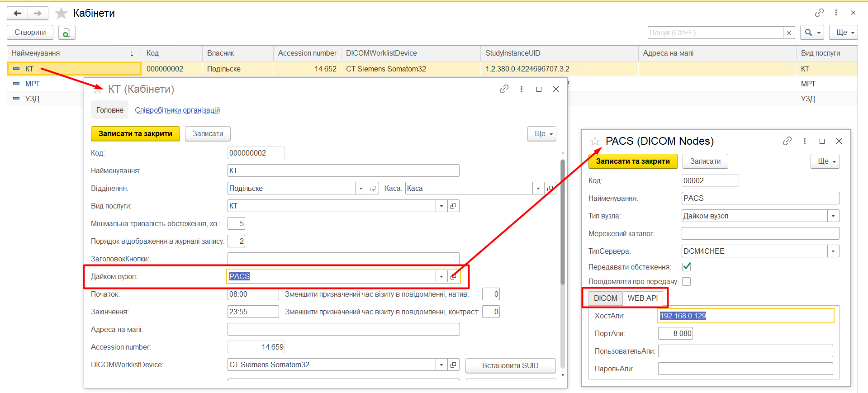Image resolution: width=868 pixels, height=393 pixels.
Task: Open the Співробітники організацій link
Action: [x=177, y=110]
